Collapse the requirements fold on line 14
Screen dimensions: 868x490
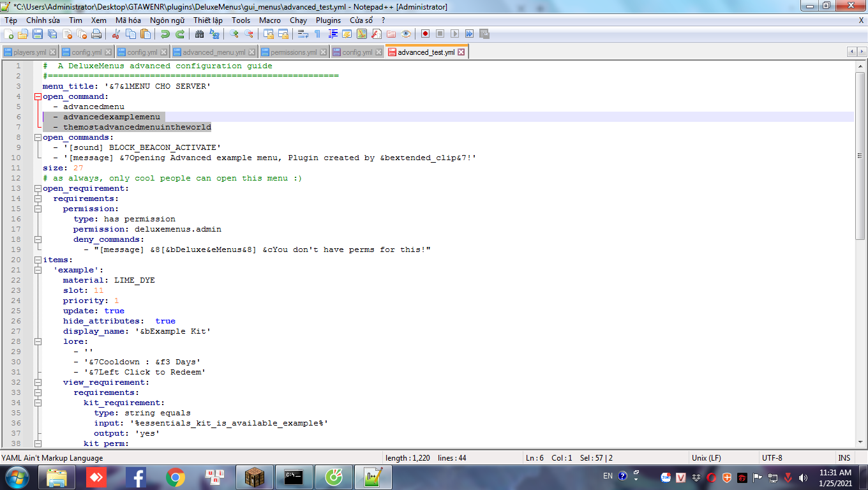pos(38,199)
